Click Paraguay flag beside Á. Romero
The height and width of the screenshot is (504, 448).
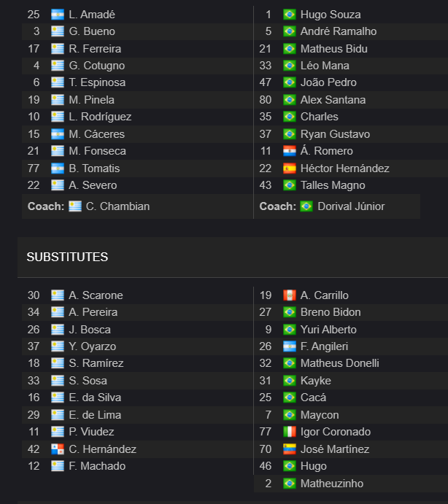[290, 151]
